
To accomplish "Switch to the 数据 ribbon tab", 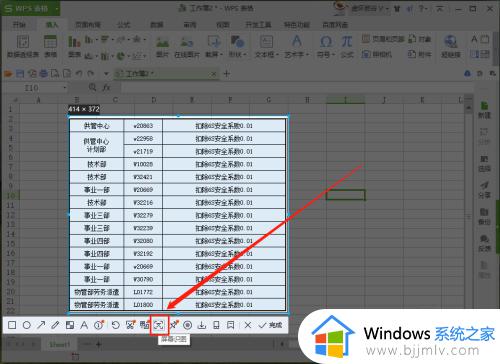I will [157, 25].
